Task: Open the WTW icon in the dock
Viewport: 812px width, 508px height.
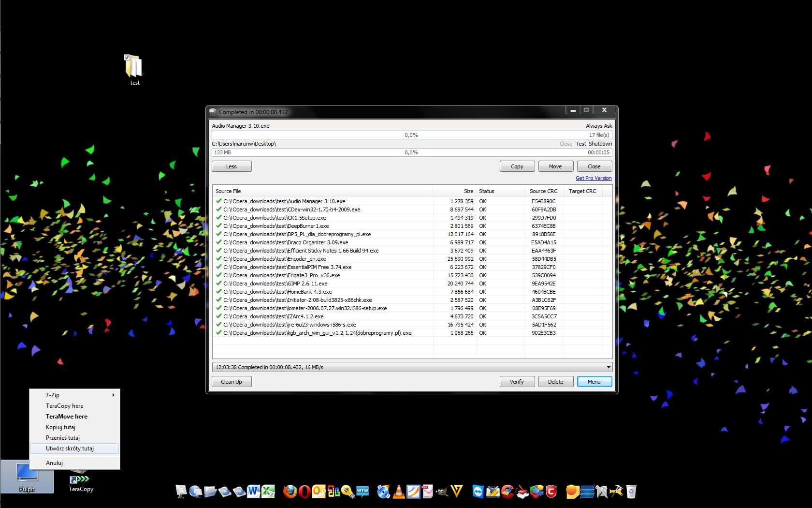Action: (362, 492)
